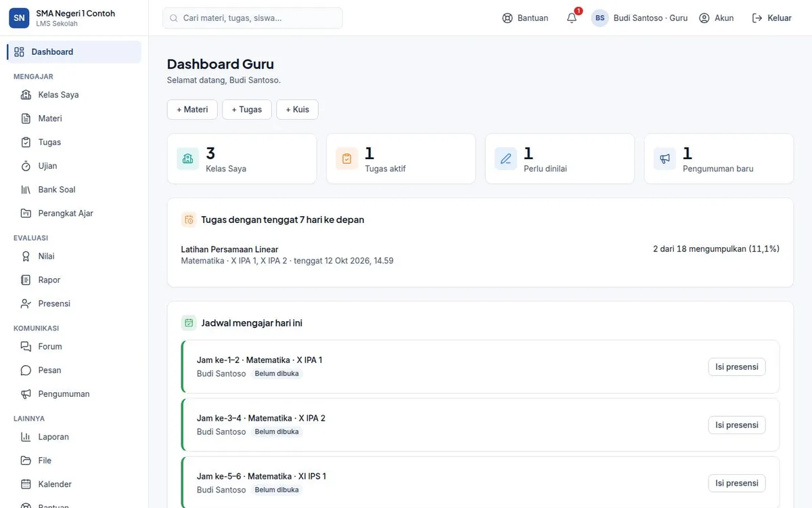Focus the Cari materi search field
The height and width of the screenshot is (508, 812).
(x=252, y=18)
